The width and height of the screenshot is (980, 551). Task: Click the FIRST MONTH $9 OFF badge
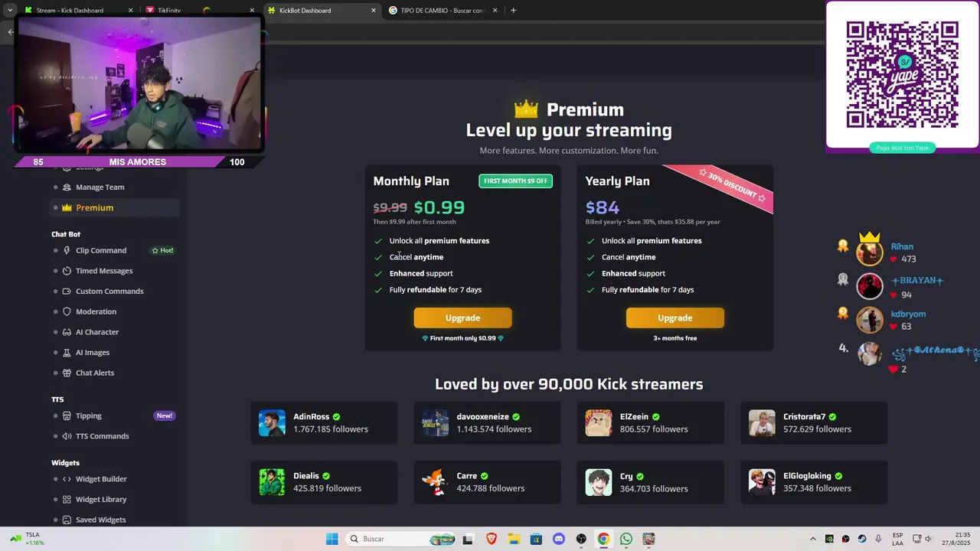[x=516, y=181]
